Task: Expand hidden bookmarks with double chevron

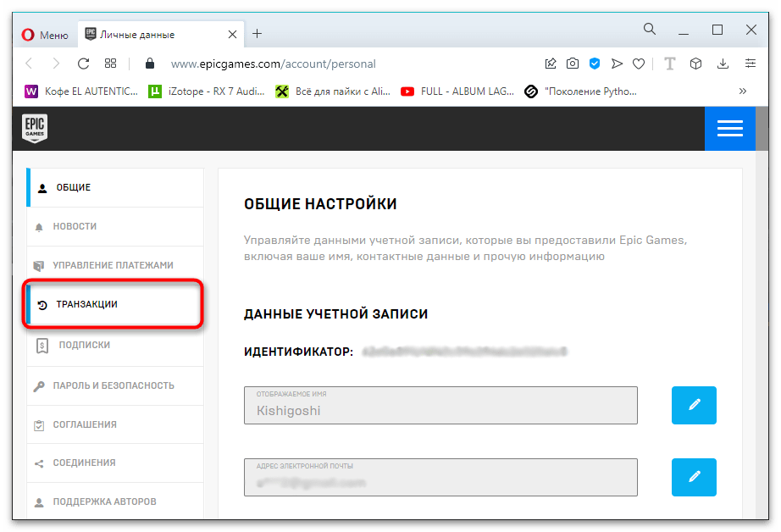Action: click(x=743, y=91)
